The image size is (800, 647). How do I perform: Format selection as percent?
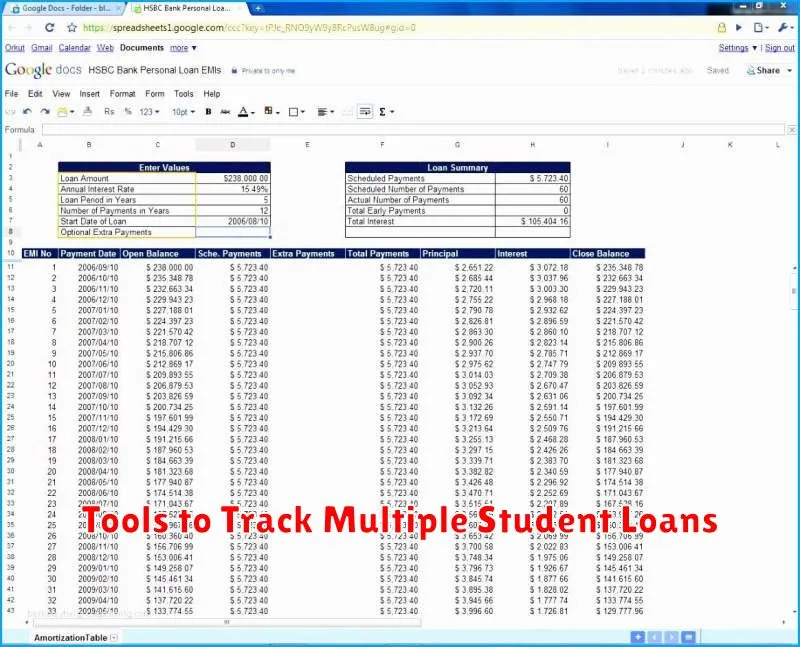[x=128, y=112]
